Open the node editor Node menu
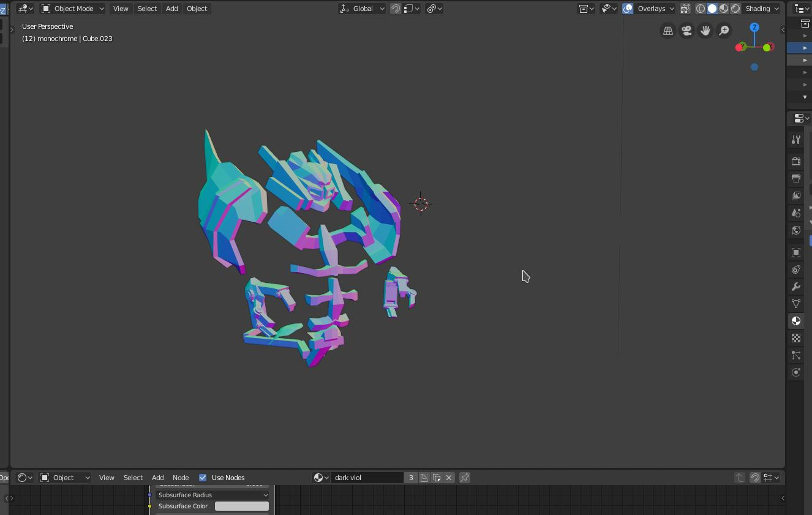The image size is (812, 515). [181, 478]
